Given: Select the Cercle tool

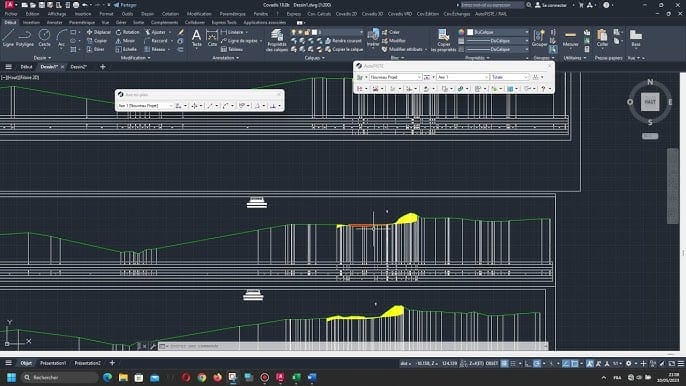Looking at the screenshot, I should pos(44,38).
